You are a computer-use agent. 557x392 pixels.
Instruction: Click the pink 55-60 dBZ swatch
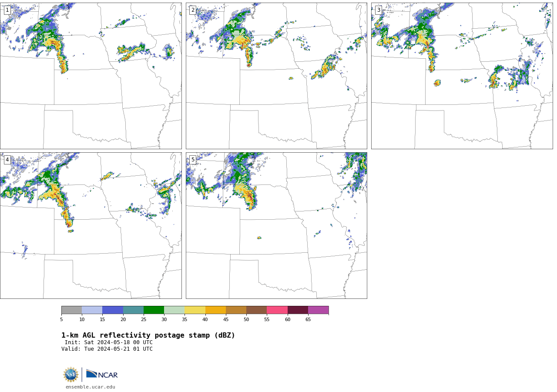pos(277,310)
